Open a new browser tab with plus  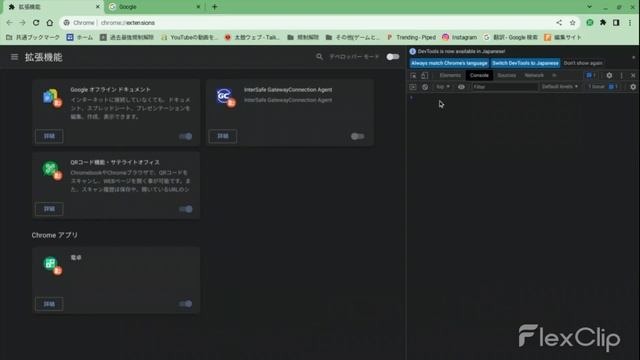click(x=215, y=7)
